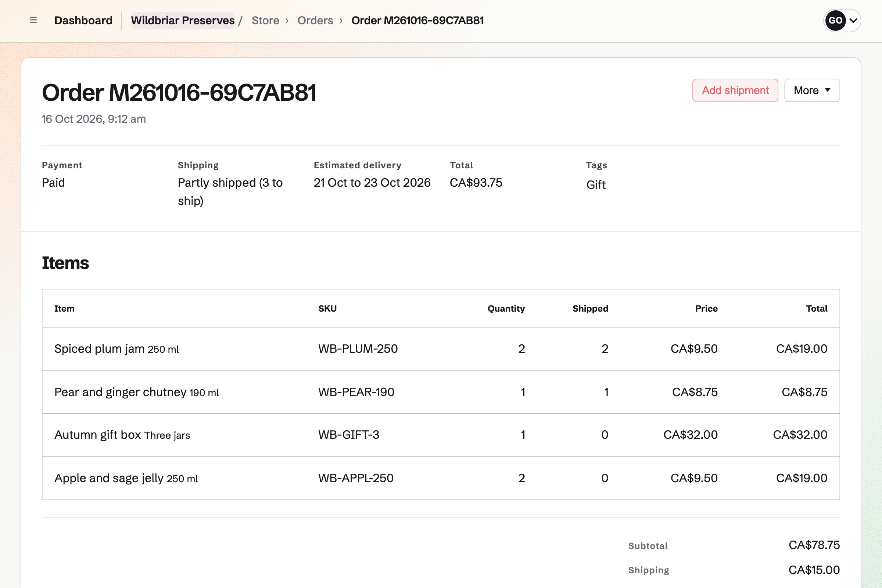Click the Quantity column header
The width and height of the screenshot is (882, 588).
pyautogui.click(x=506, y=309)
